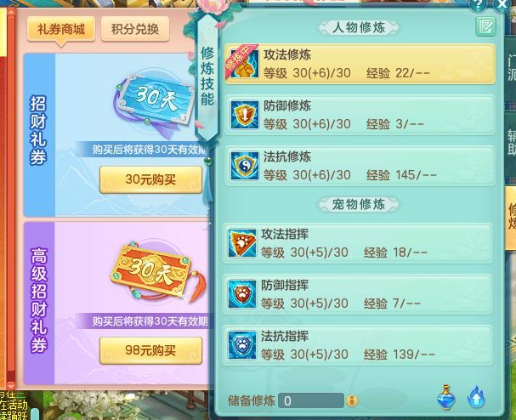Select the 防御指挥 paw shield icon

tap(242, 294)
